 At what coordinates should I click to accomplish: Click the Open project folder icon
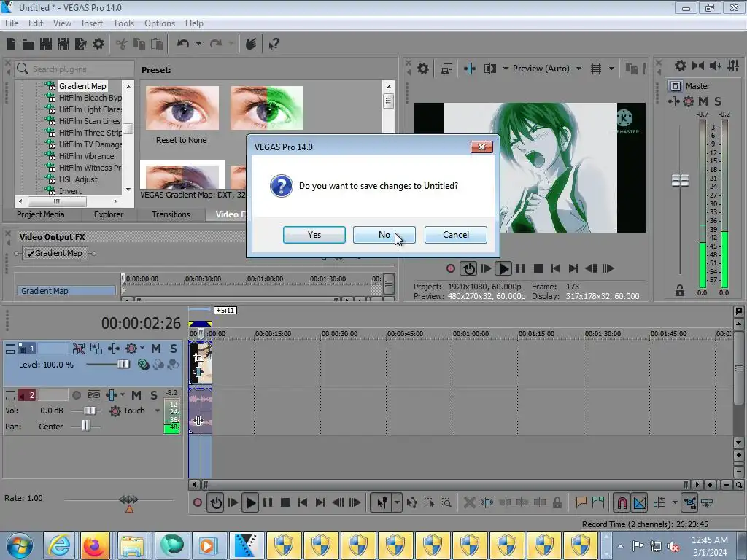click(28, 44)
